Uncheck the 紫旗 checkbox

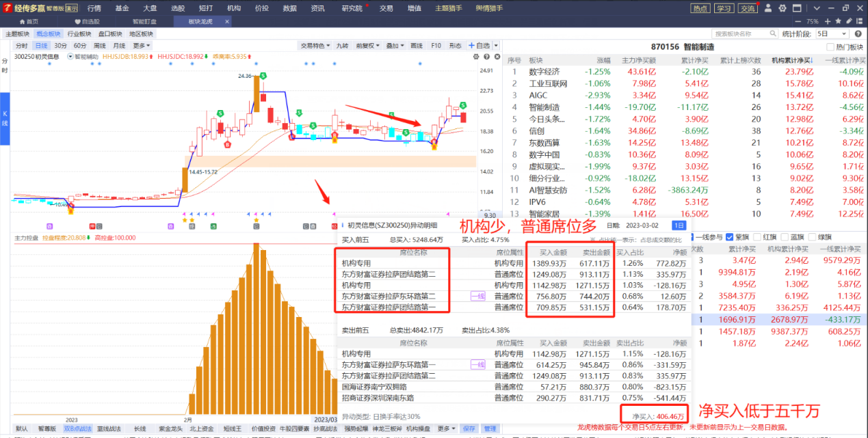tap(730, 237)
